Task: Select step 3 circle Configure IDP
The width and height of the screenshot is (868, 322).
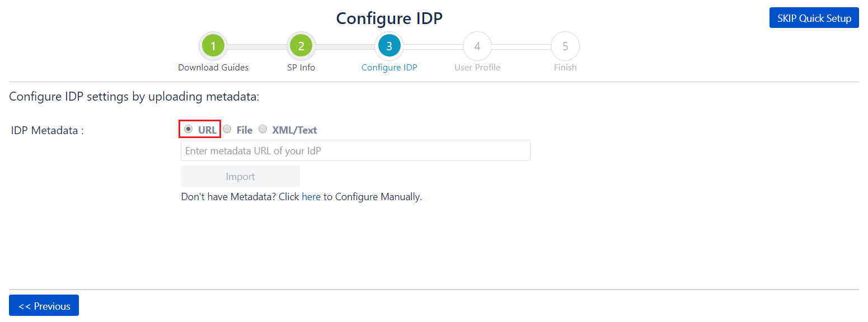Action: (x=389, y=46)
